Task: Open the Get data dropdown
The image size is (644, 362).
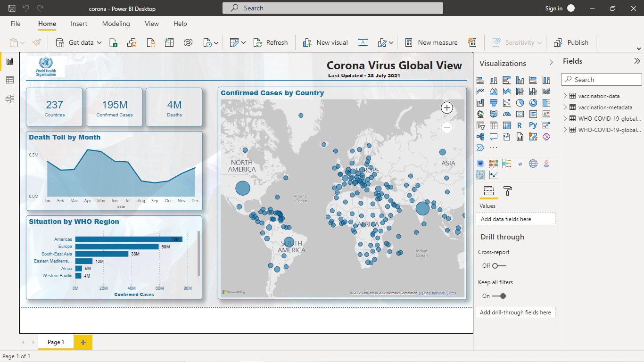Action: coord(99,42)
